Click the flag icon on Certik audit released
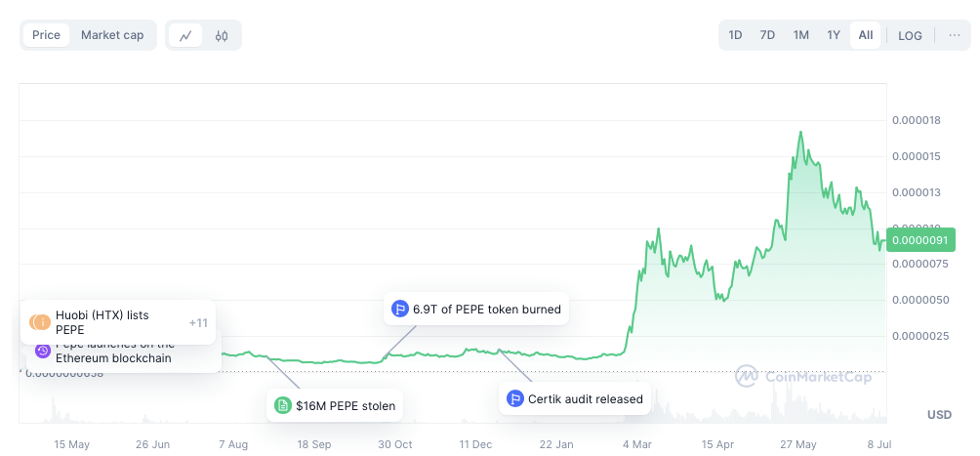This screenshot has width=980, height=456. tap(514, 398)
